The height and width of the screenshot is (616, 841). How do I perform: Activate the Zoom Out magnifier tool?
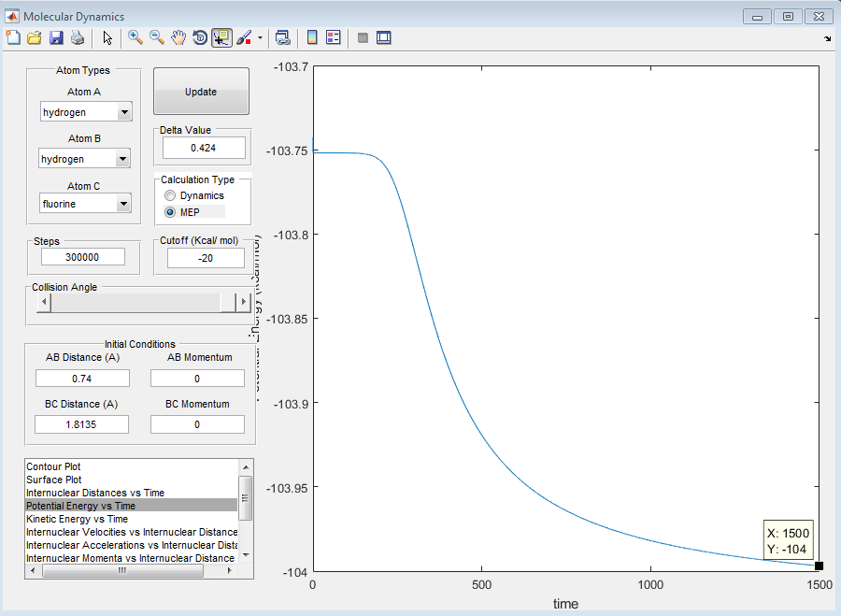[x=157, y=37]
